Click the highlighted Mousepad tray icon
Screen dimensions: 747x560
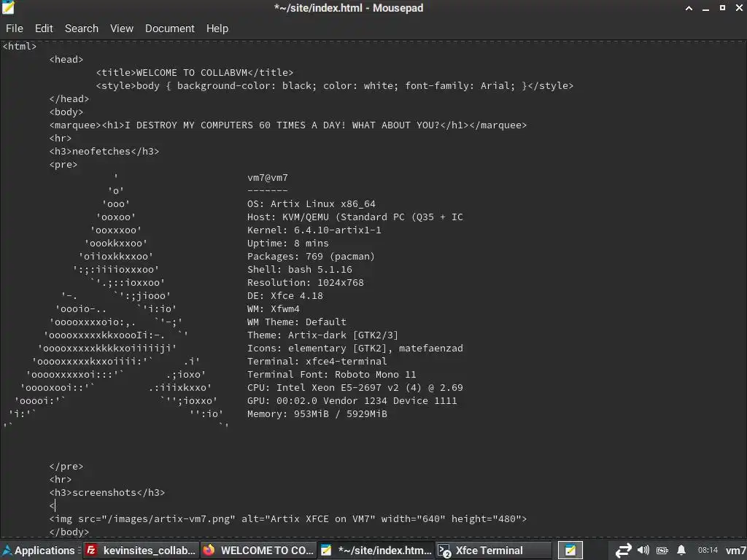click(x=570, y=551)
